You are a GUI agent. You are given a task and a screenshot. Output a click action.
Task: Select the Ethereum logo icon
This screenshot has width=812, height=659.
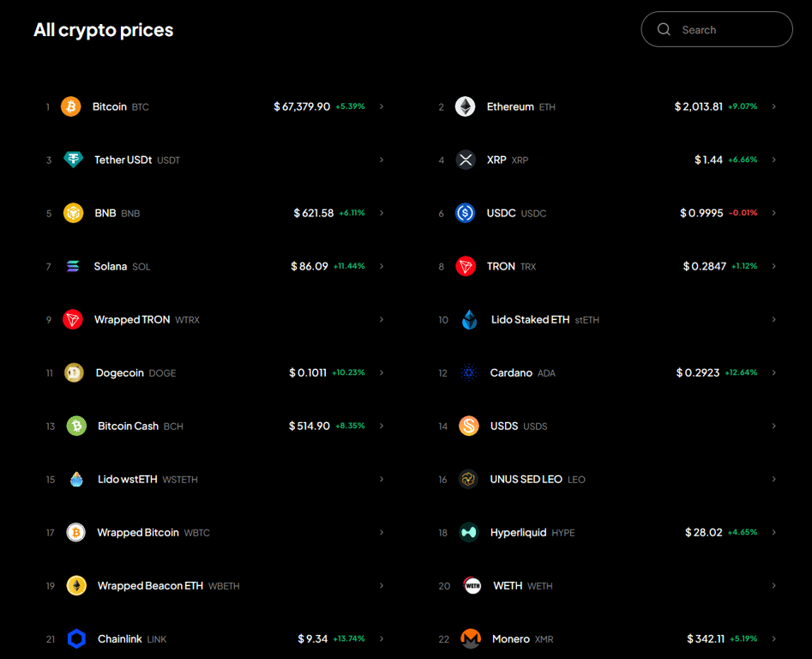[x=466, y=106]
